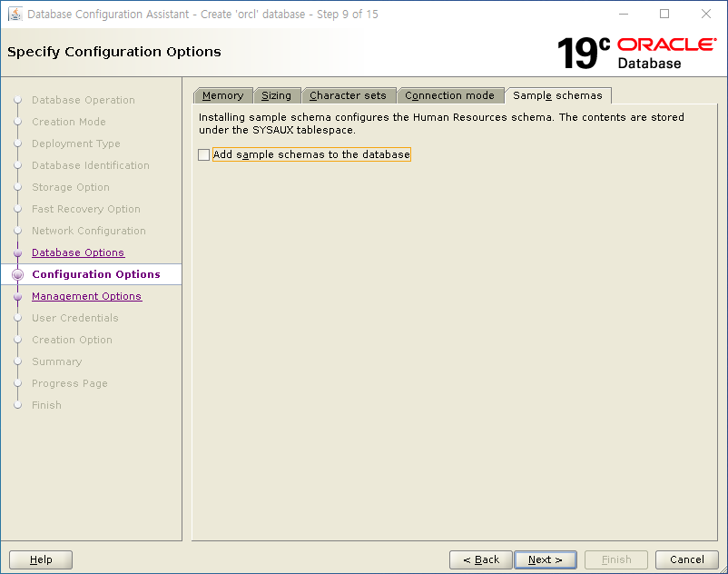Click the Creation Option step label
This screenshot has width=728, height=574.
pyautogui.click(x=72, y=340)
